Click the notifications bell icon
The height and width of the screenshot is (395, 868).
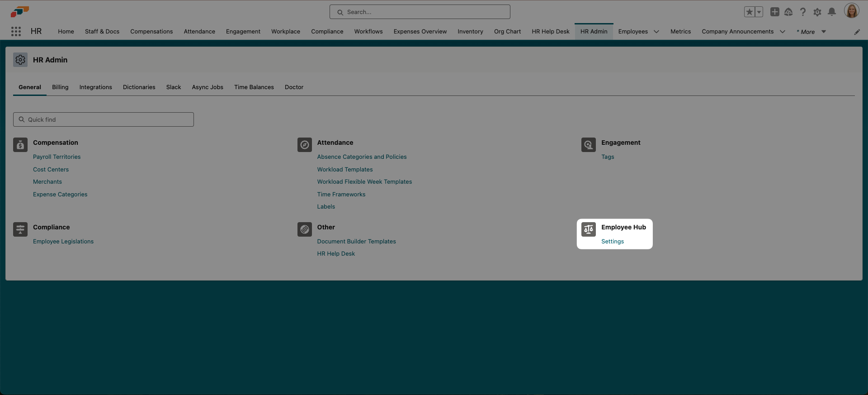point(831,12)
